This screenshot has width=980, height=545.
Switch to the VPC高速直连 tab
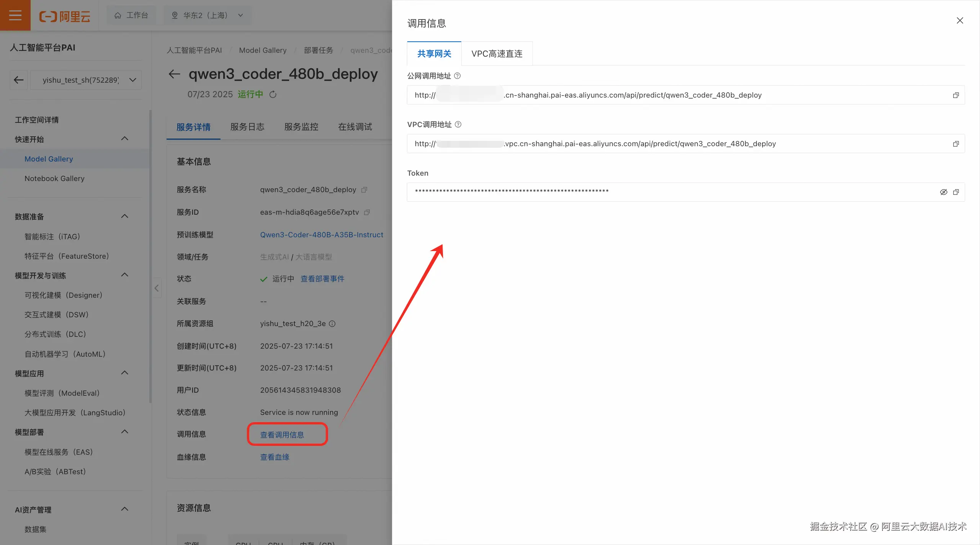497,54
